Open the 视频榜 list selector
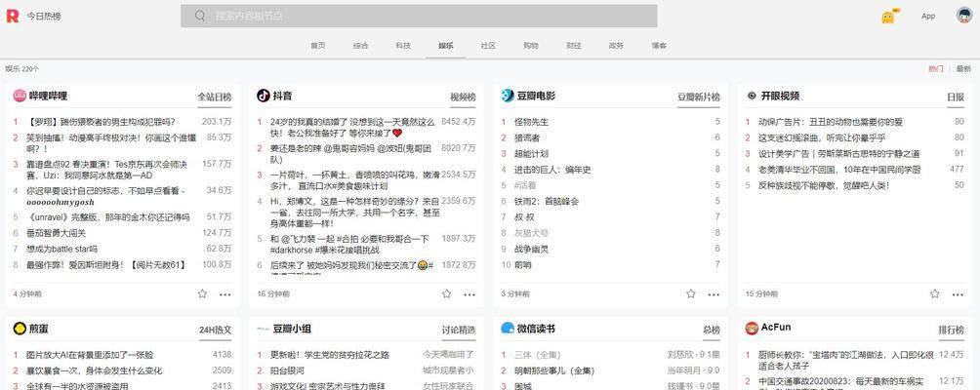The image size is (980, 390). point(463,97)
